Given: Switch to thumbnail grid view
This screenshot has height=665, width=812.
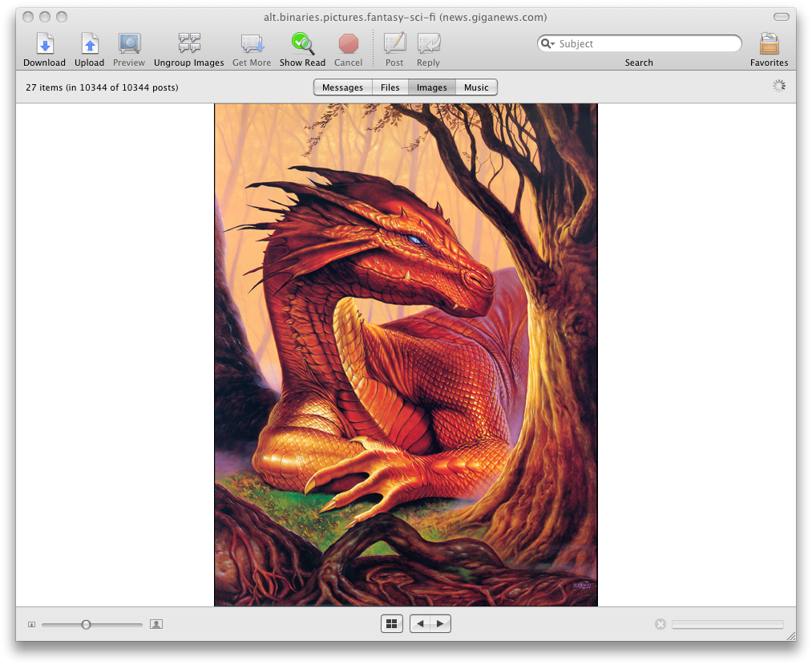Looking at the screenshot, I should [392, 623].
